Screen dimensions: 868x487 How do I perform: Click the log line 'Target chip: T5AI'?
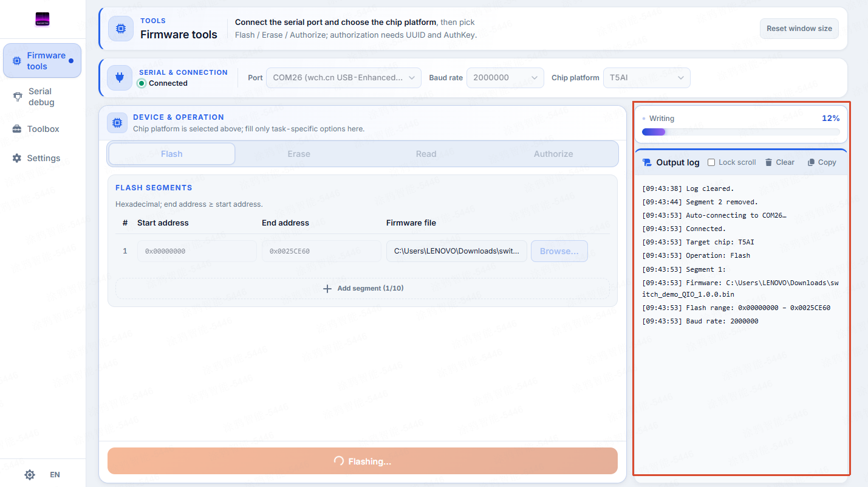pos(698,242)
